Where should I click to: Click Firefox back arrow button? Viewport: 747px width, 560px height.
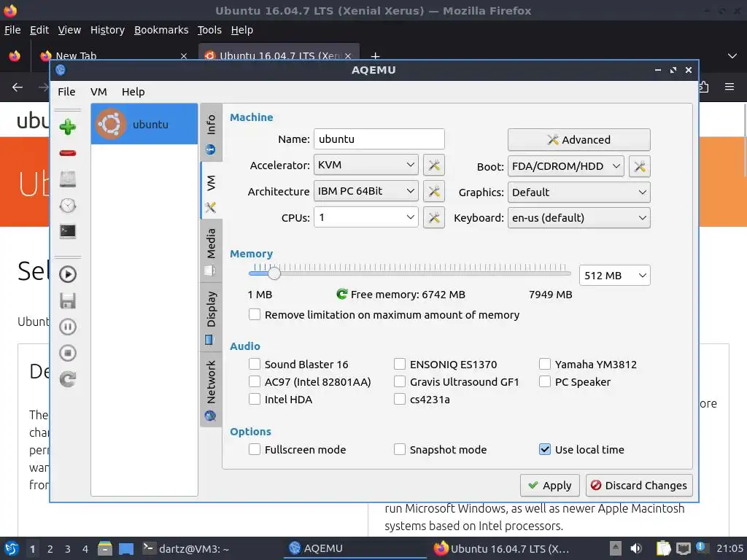pos(18,87)
